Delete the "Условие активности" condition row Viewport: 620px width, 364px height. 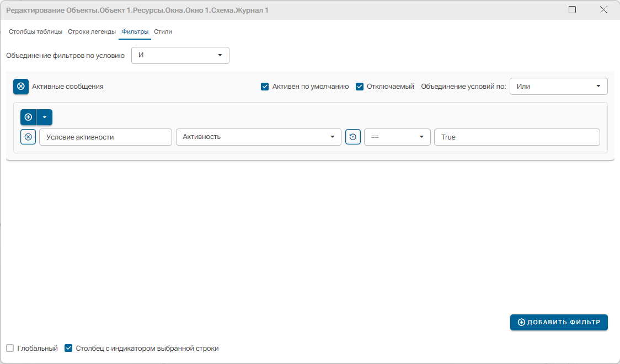[x=28, y=137]
